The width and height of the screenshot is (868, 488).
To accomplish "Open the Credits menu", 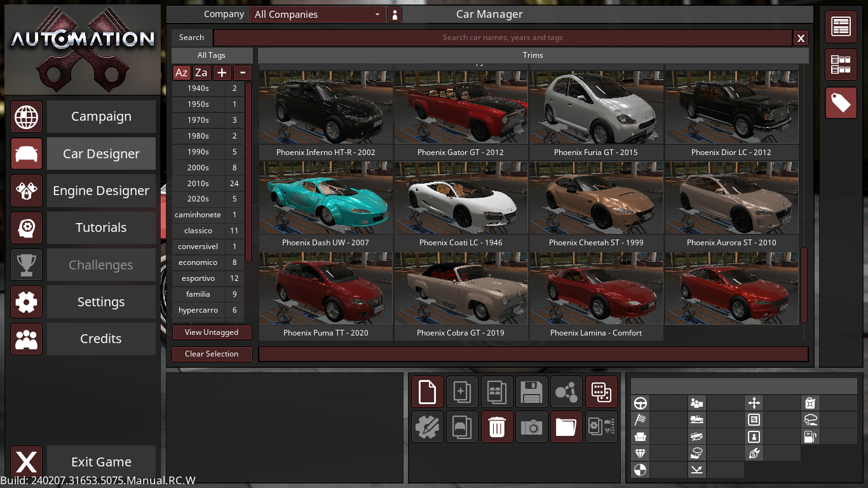I will point(101,339).
